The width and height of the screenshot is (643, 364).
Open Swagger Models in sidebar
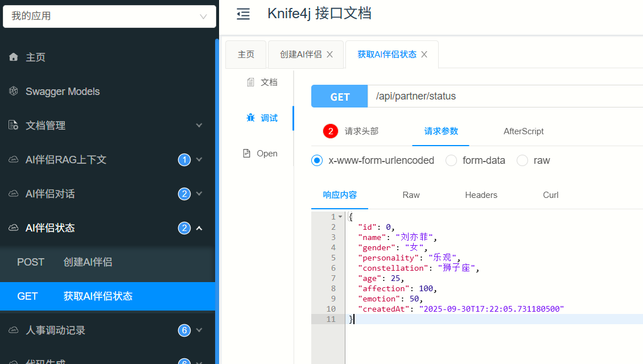pos(108,91)
